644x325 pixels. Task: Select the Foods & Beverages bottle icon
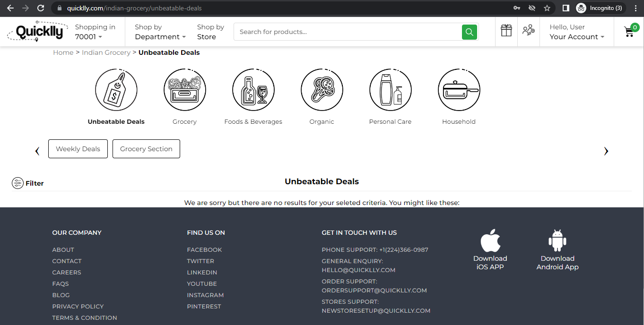pyautogui.click(x=253, y=90)
